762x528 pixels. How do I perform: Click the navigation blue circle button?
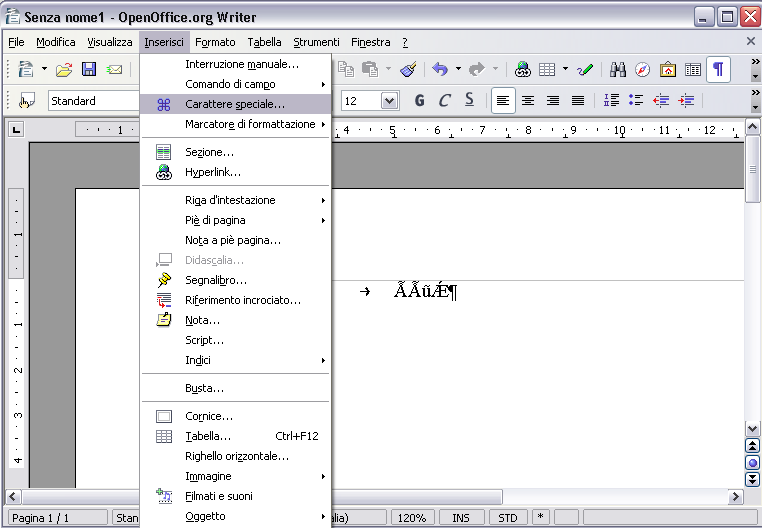pos(752,462)
